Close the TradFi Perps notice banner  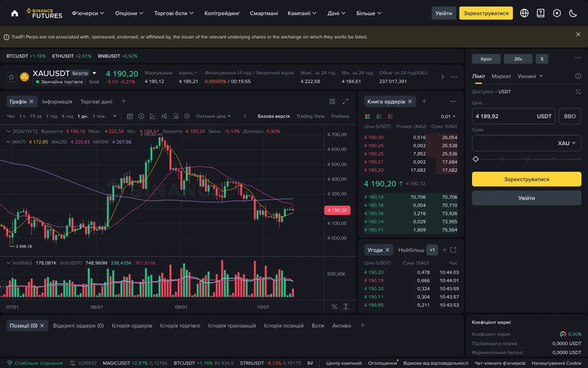click(x=578, y=34)
